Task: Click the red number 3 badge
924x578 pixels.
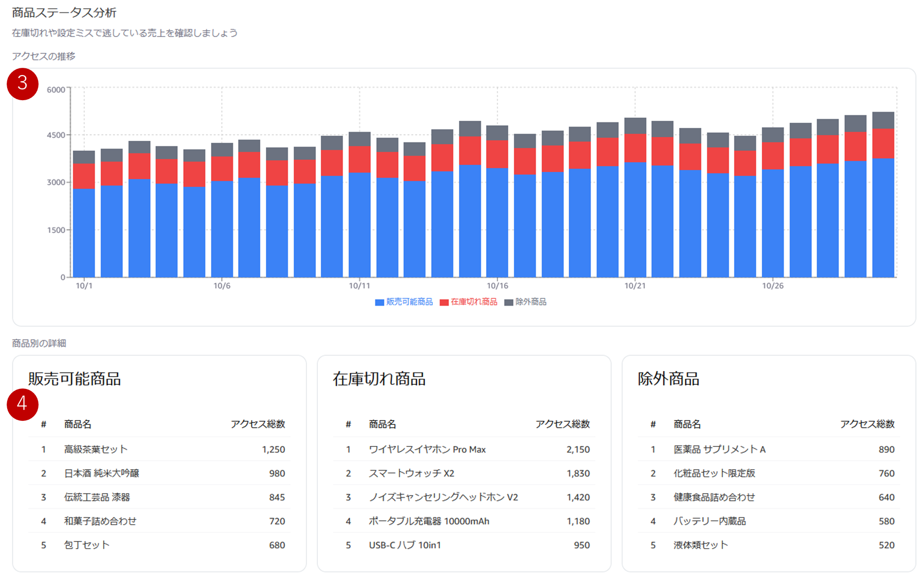Action: (23, 84)
